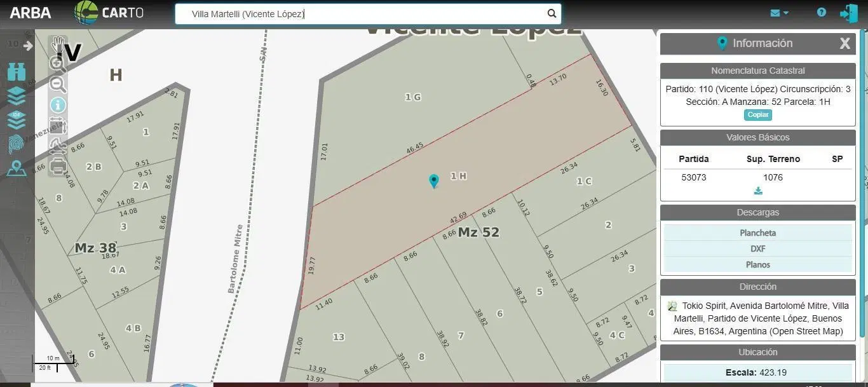Open the Planos download

click(757, 264)
